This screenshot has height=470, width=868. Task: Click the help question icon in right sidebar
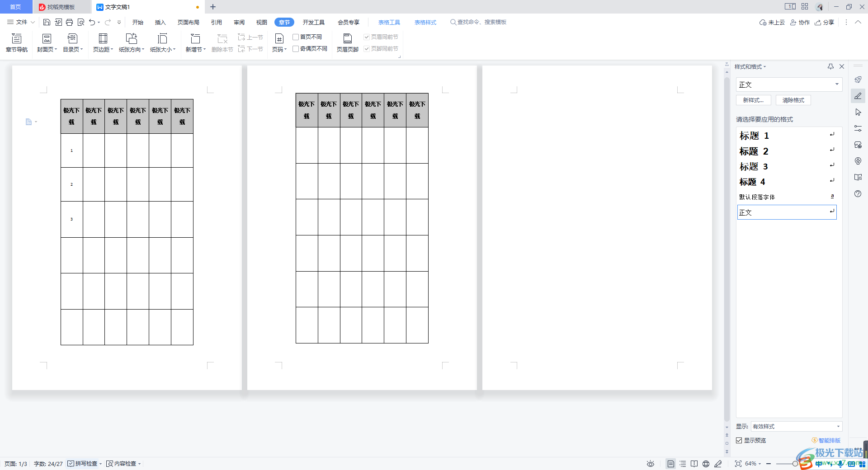[x=858, y=193]
